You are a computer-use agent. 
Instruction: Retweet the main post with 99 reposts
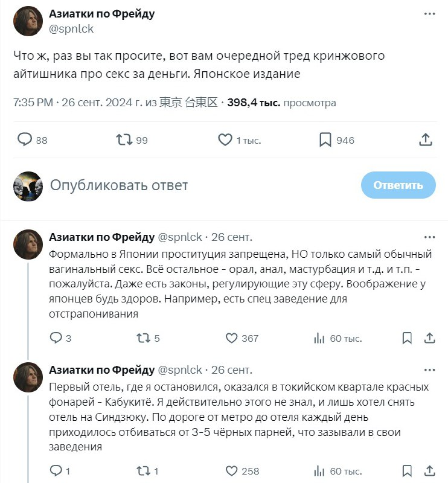(x=124, y=140)
